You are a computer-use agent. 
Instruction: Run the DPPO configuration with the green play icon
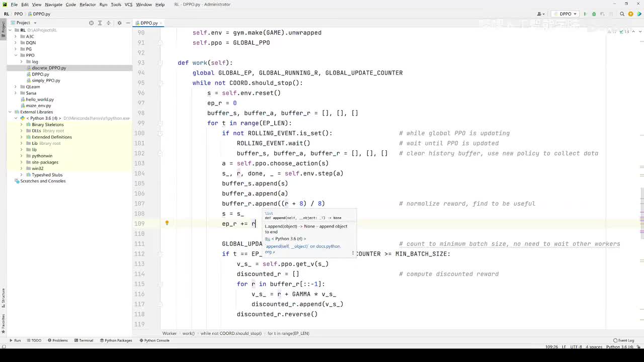585,14
